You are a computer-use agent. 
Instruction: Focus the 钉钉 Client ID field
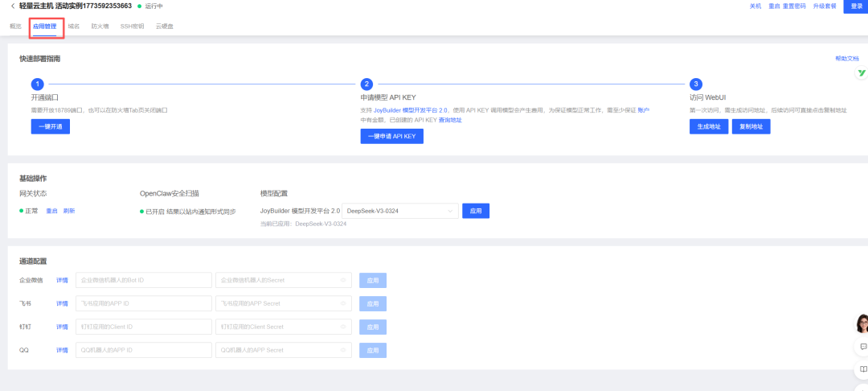[x=144, y=327]
